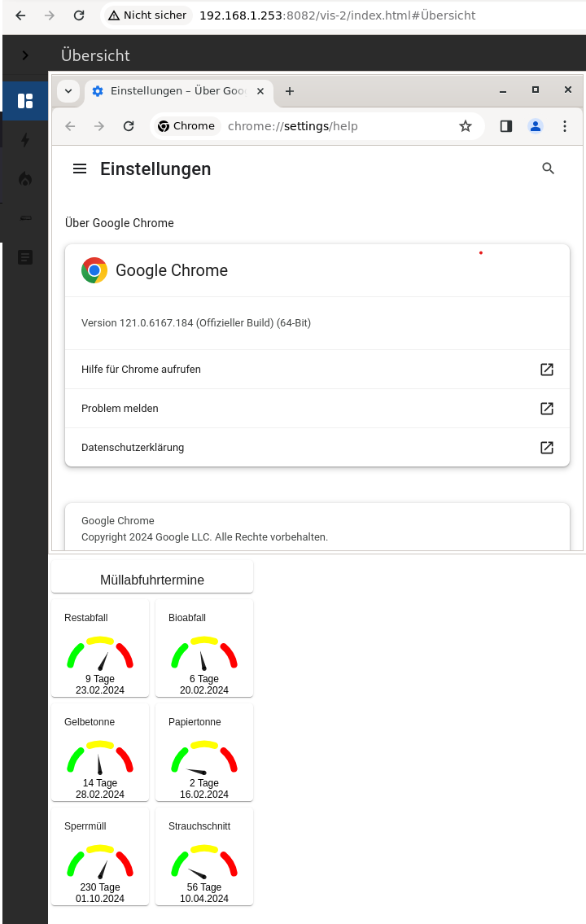586x924 pixels.
Task: Open the document list sidebar icon
Action: (25, 257)
